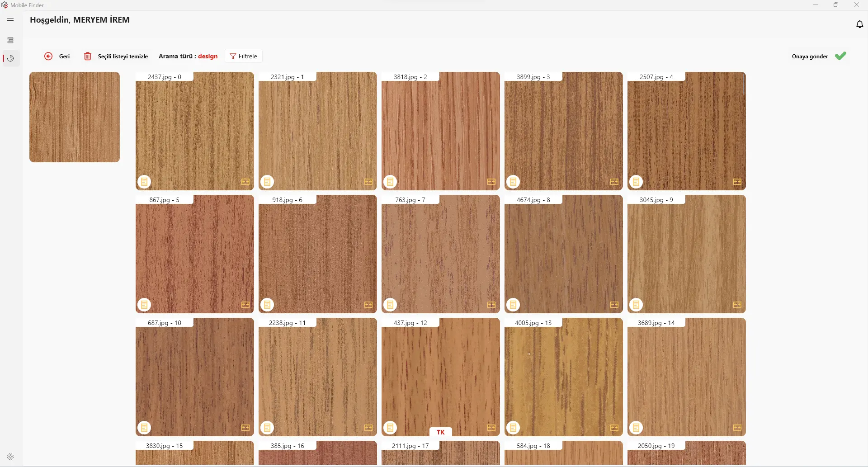Open the details document icon on 437.jpg

coord(390,428)
